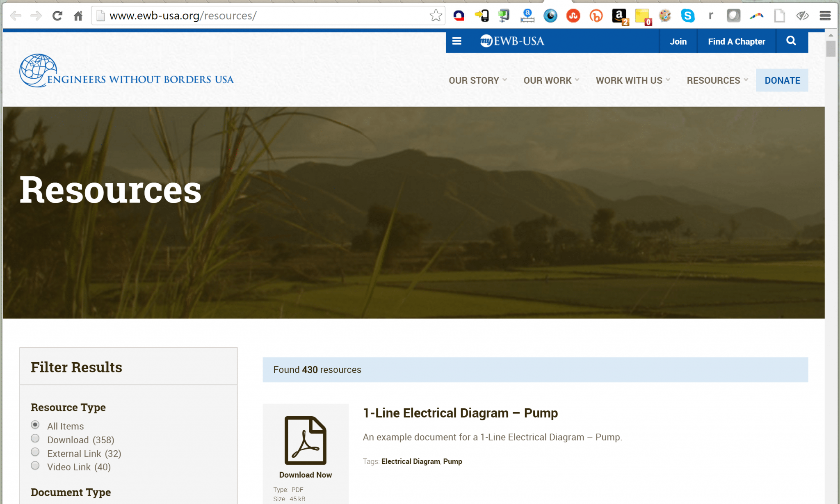
Task: Click the Type: PDF text
Action: tap(288, 490)
